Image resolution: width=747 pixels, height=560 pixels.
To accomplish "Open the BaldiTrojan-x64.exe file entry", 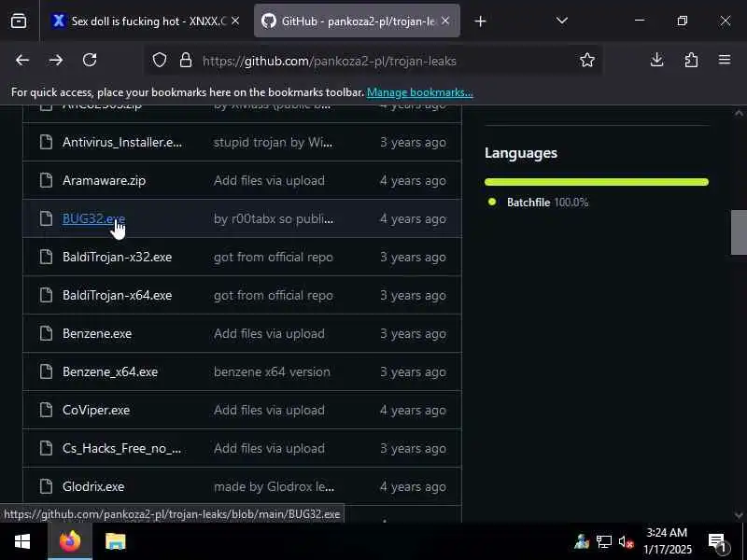I will [118, 295].
